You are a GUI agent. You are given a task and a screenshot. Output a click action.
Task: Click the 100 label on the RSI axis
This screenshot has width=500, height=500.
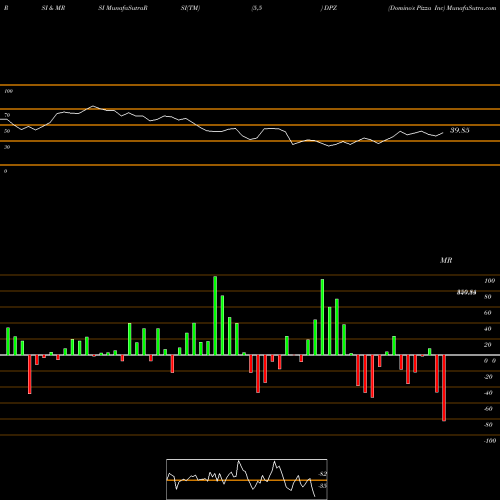click(x=8, y=91)
